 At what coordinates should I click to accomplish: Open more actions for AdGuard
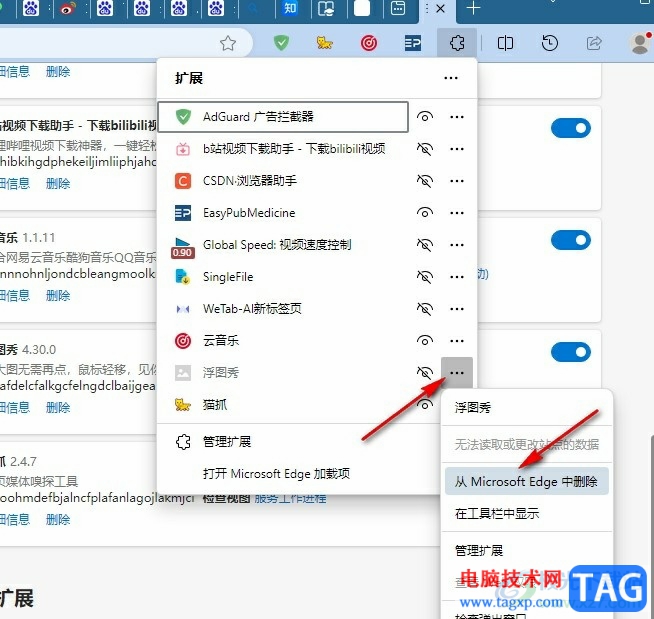[457, 117]
